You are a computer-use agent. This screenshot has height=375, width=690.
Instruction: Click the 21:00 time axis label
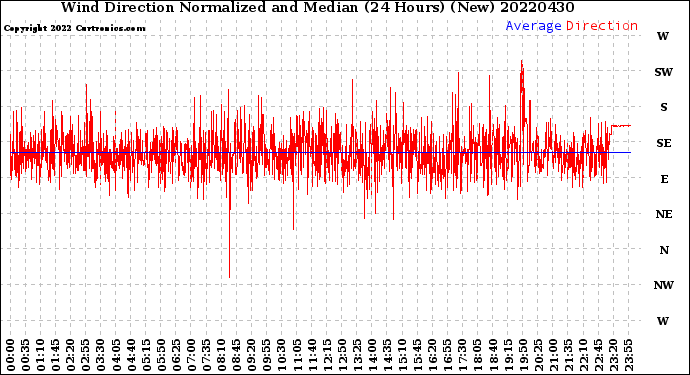[x=553, y=355]
